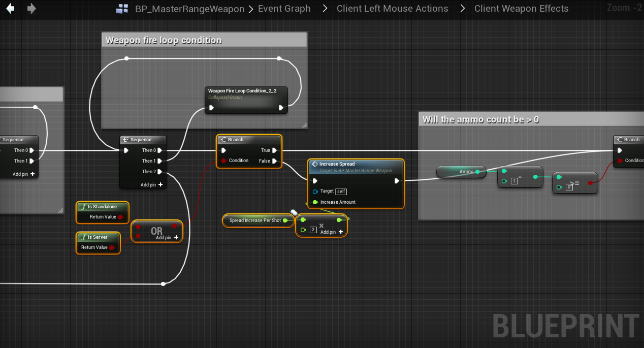Click the Is Server Return Value pin

[112, 247]
